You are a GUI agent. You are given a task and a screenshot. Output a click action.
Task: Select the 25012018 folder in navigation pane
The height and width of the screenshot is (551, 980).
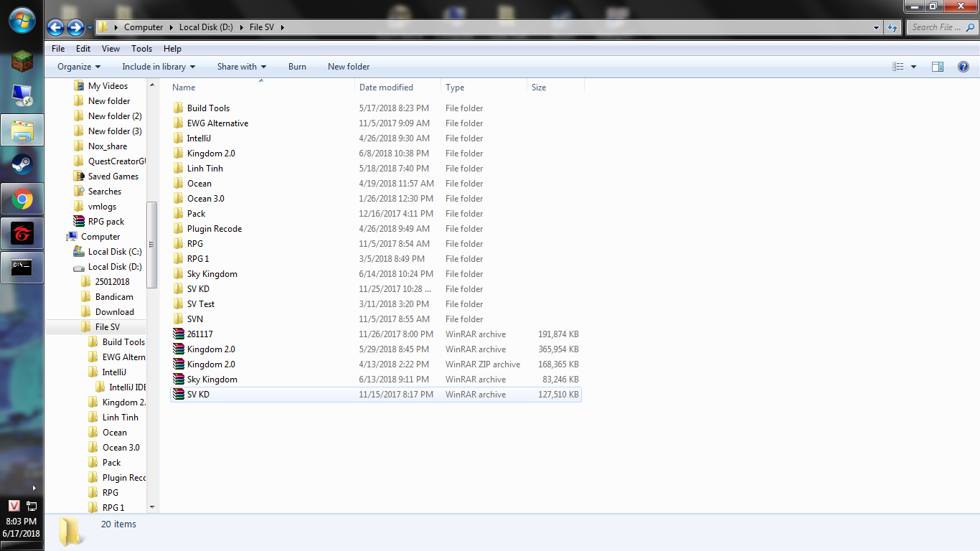click(113, 282)
